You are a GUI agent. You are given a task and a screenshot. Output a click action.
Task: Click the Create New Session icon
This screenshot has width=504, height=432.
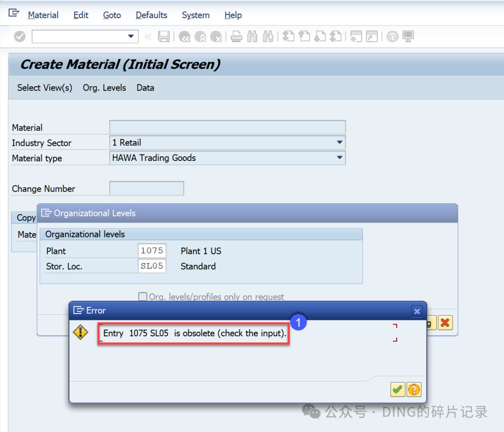356,36
